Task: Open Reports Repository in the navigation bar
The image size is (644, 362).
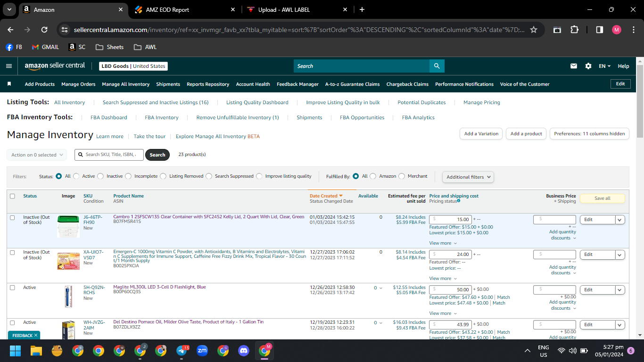Action: pyautogui.click(x=208, y=84)
